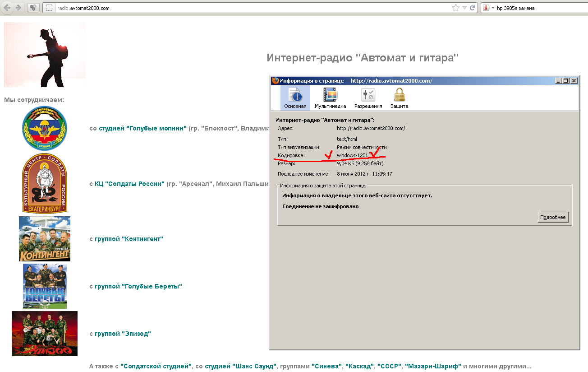The height and width of the screenshot is (372, 588).
Task: Click the Эпизод band photo thumbnail
Action: [x=45, y=334]
